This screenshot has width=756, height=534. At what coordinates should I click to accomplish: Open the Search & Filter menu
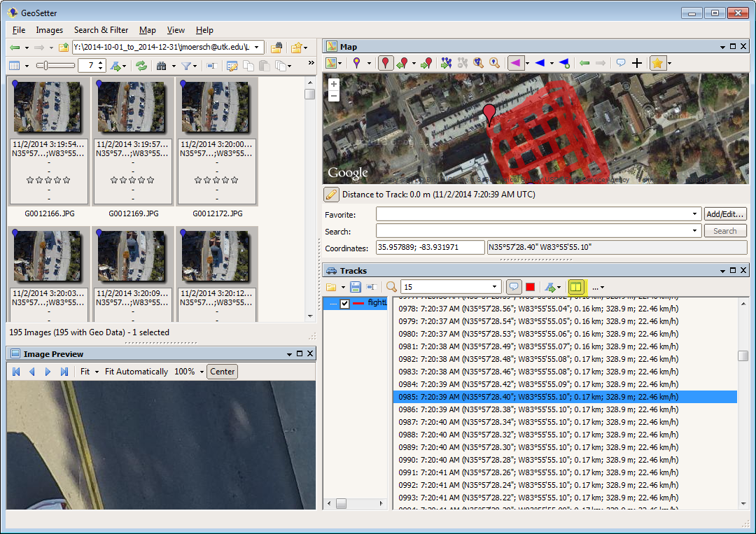(101, 30)
